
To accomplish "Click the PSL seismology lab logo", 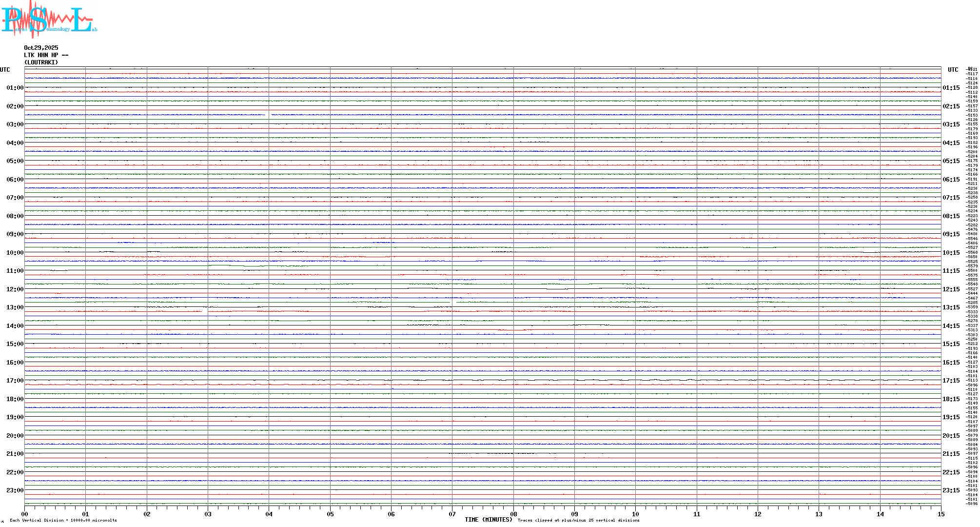I will pyautogui.click(x=49, y=20).
